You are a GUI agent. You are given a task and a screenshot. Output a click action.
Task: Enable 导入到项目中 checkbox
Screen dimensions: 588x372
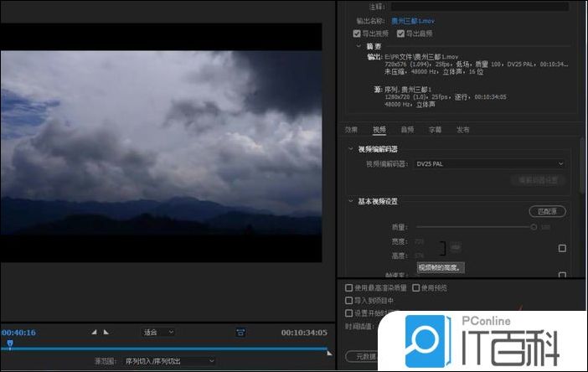348,301
